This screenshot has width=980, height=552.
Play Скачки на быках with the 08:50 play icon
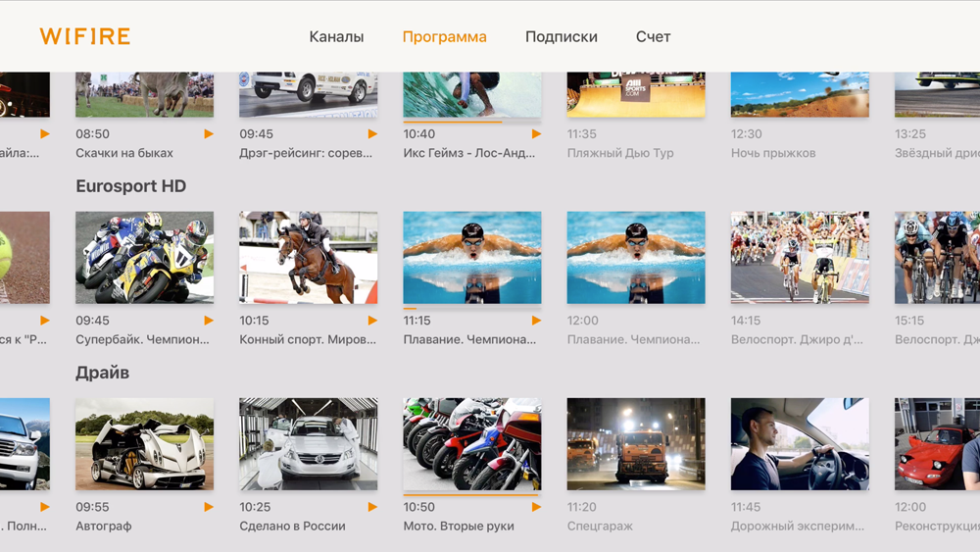pyautogui.click(x=209, y=133)
